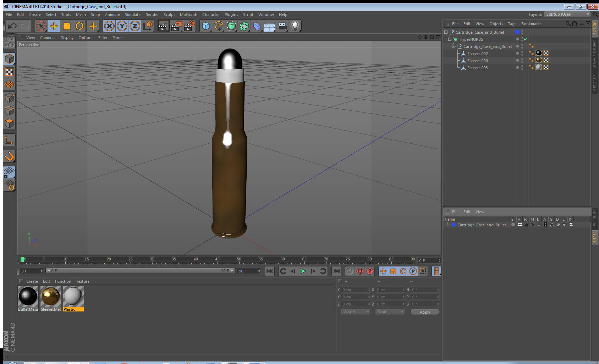This screenshot has width=599, height=364.
Task: Toggle layer view eye for Cartridge_Case_and_Bullet
Action: [520, 225]
